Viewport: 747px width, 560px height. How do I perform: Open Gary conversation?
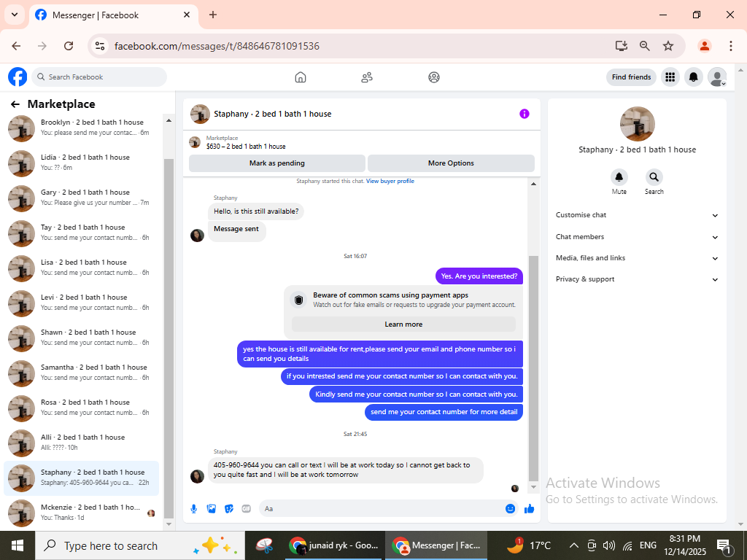point(82,198)
